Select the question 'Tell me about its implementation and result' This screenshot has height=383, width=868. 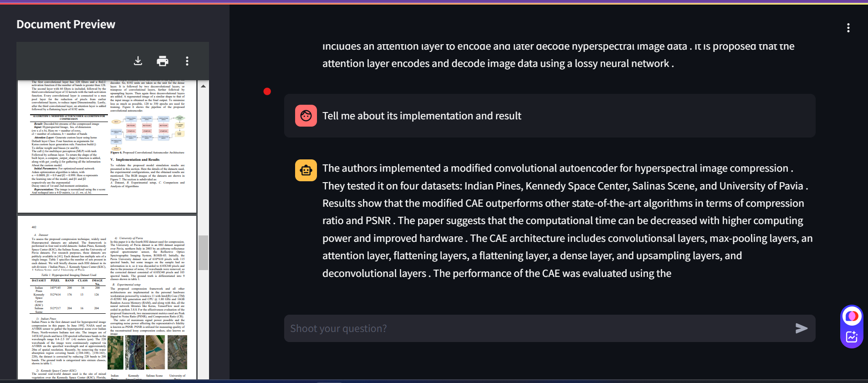point(421,116)
